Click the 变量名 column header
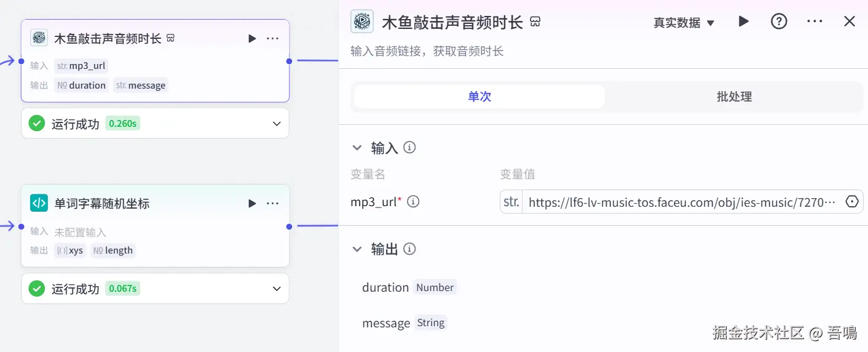 368,174
